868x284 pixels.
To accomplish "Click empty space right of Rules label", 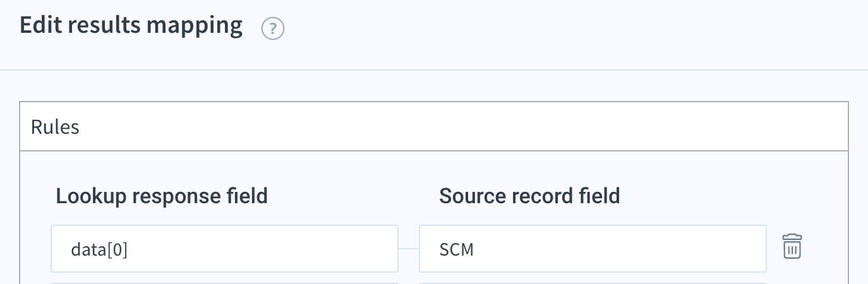I will (x=461, y=127).
